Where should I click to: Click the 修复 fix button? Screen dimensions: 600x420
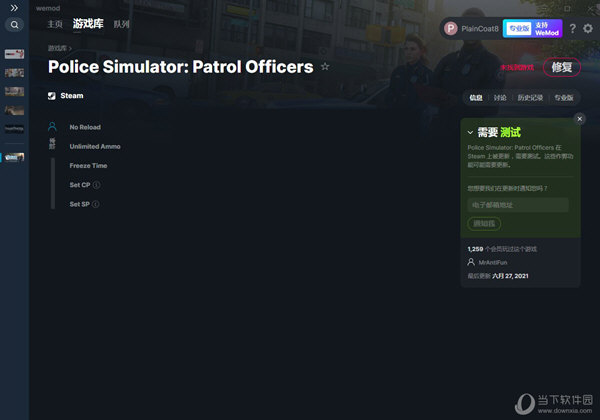tap(562, 67)
